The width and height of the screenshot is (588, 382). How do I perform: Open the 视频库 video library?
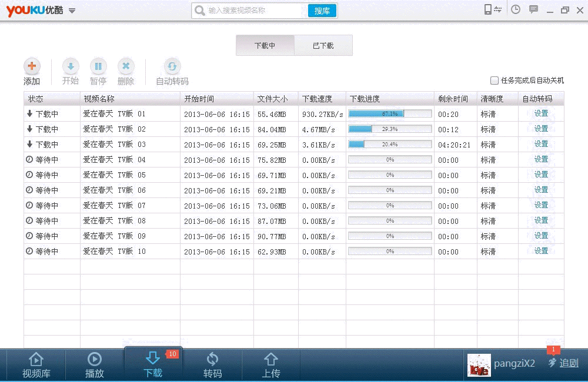(36, 365)
